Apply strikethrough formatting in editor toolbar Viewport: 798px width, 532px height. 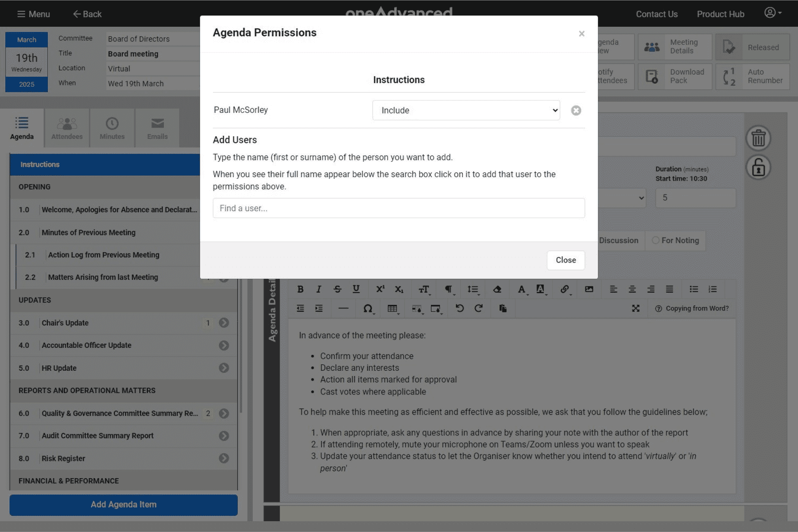coord(337,289)
